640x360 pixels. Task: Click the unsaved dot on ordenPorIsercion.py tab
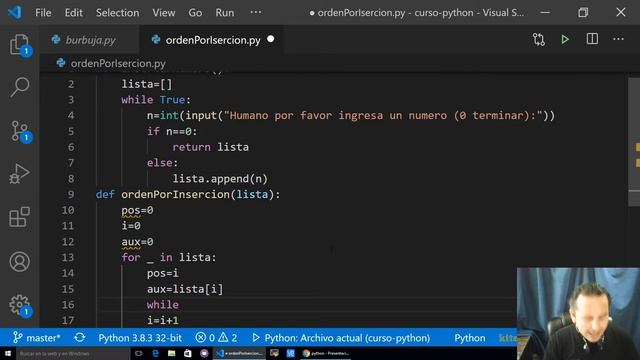point(271,39)
